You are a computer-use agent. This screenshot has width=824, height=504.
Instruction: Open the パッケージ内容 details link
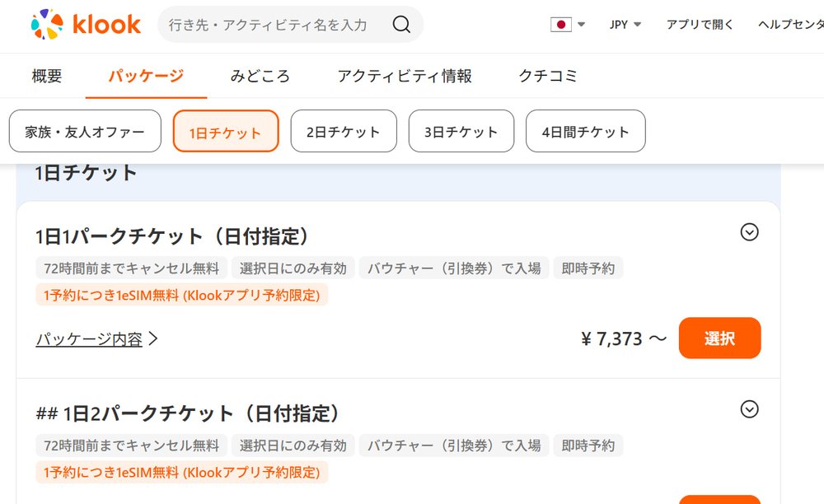[87, 338]
